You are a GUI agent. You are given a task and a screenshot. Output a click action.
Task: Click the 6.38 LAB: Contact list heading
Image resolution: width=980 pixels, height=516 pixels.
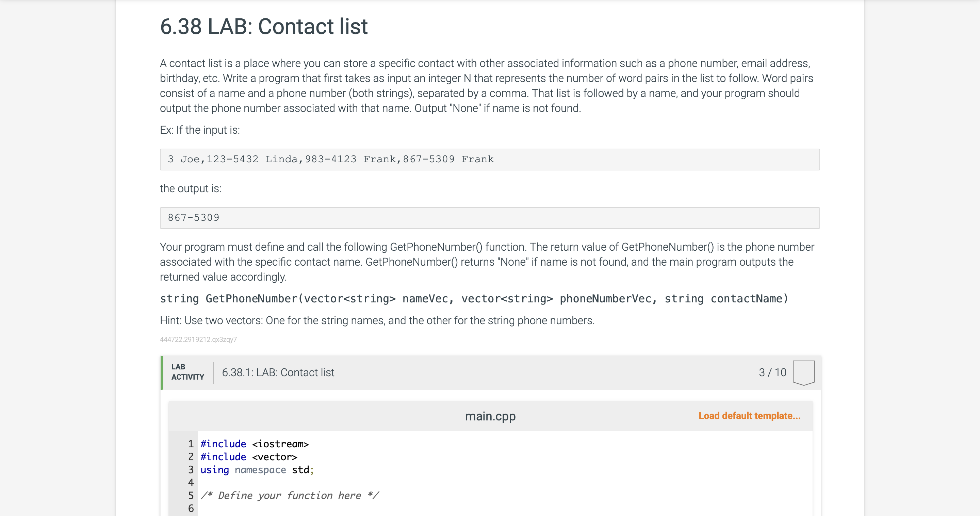coord(264,26)
